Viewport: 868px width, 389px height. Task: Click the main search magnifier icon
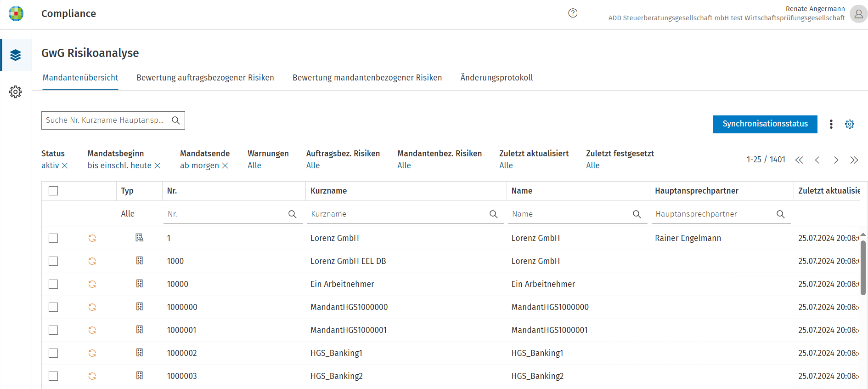pos(175,120)
